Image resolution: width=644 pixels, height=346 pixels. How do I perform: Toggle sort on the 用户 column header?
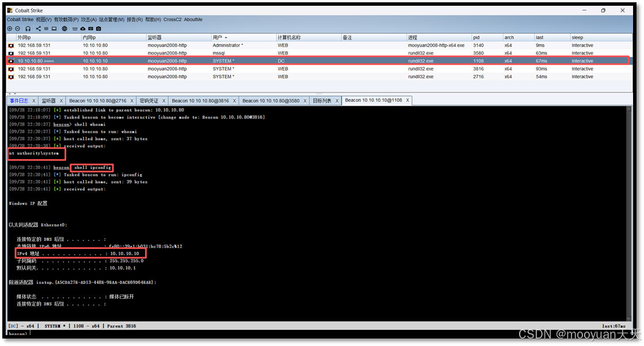[243, 37]
